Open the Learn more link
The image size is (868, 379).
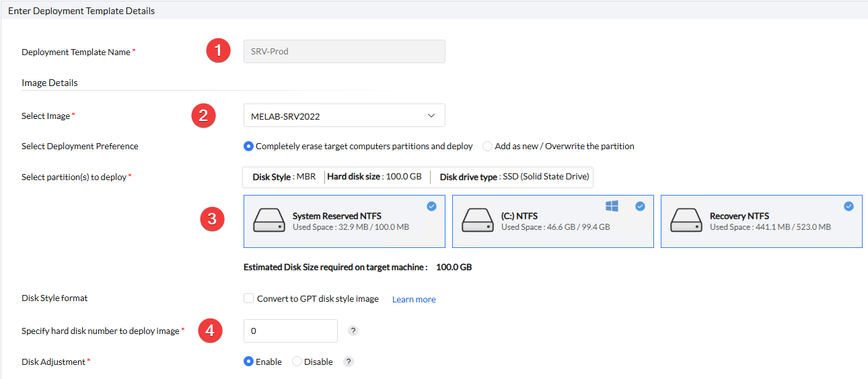click(414, 299)
